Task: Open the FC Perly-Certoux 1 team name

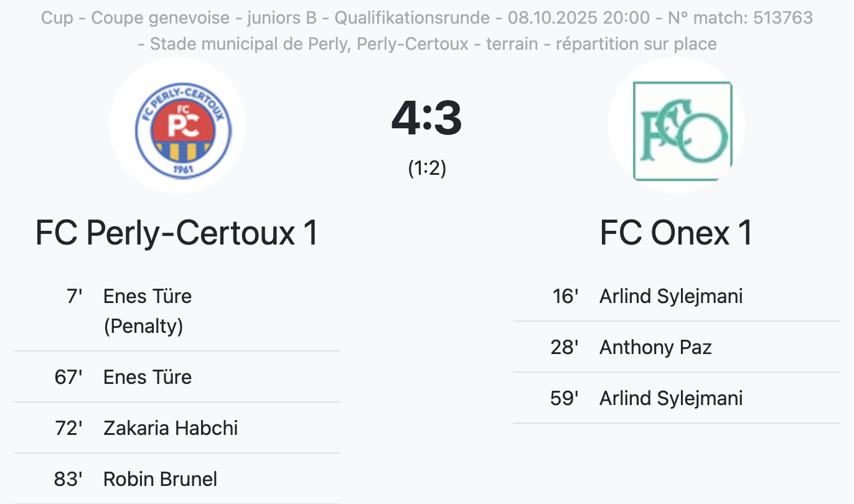Action: 177,233
